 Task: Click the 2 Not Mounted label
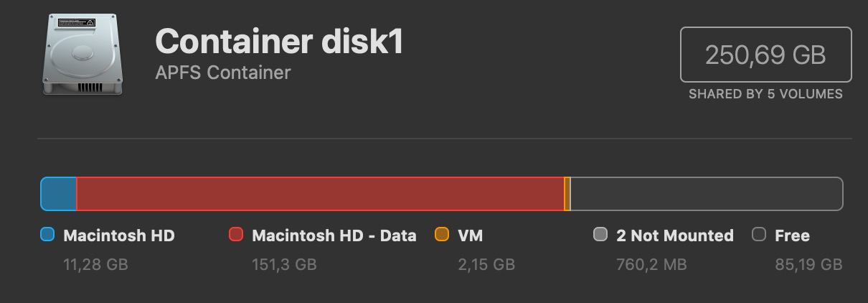pyautogui.click(x=675, y=236)
